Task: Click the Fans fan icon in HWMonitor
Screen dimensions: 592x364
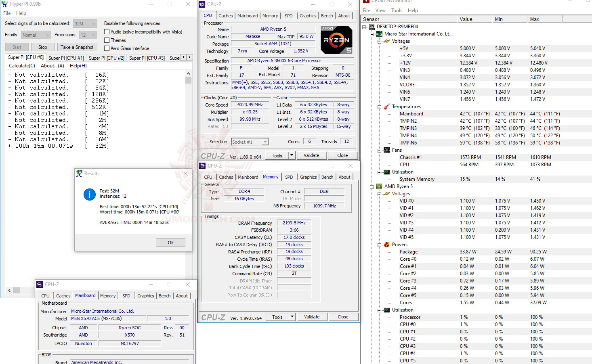Action: (x=386, y=150)
